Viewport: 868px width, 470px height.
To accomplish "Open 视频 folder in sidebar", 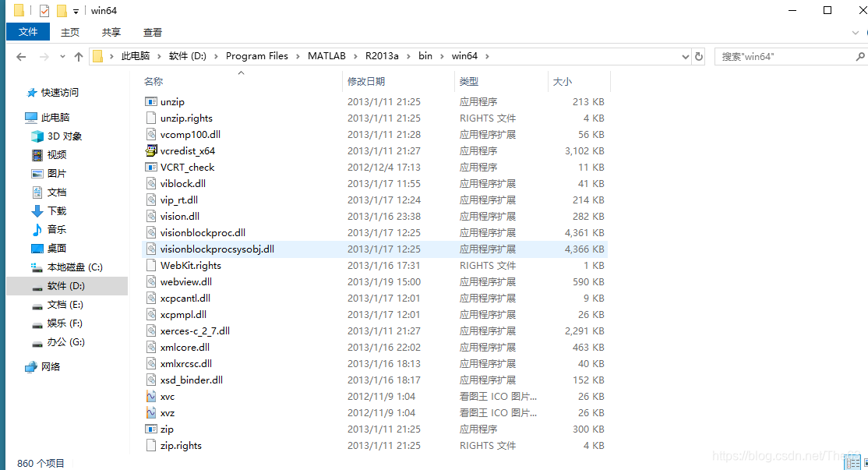I will coord(56,155).
